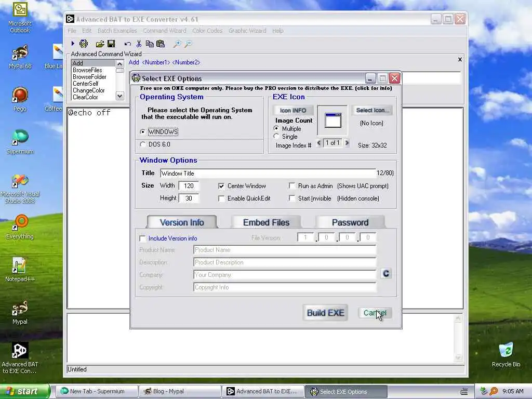Click the Cut scissors toolbar icon
Image resolution: width=532 pixels, height=399 pixels.
pos(139,44)
